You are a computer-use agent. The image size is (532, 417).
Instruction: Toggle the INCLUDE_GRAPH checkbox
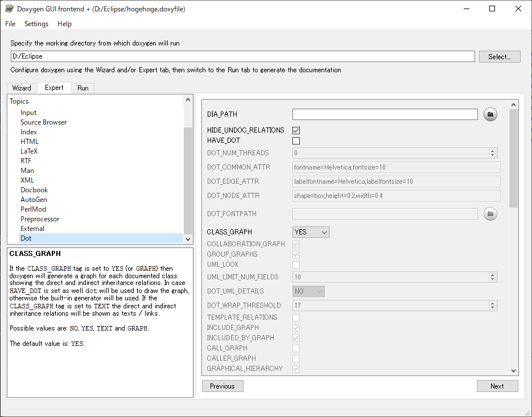[296, 328]
